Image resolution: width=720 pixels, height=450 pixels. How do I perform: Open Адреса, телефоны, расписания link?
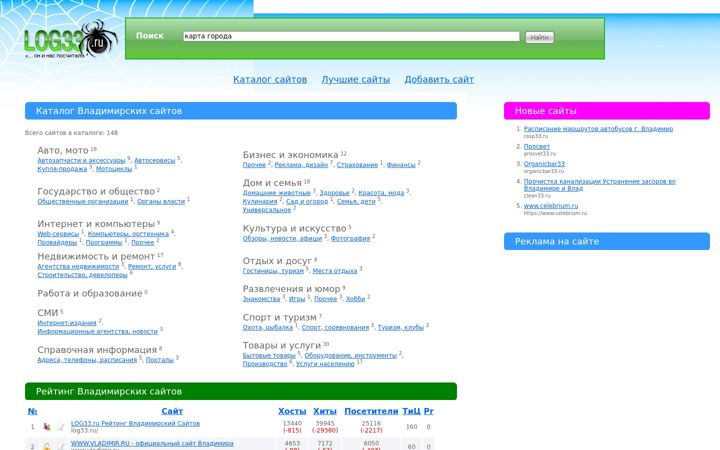coord(87,360)
